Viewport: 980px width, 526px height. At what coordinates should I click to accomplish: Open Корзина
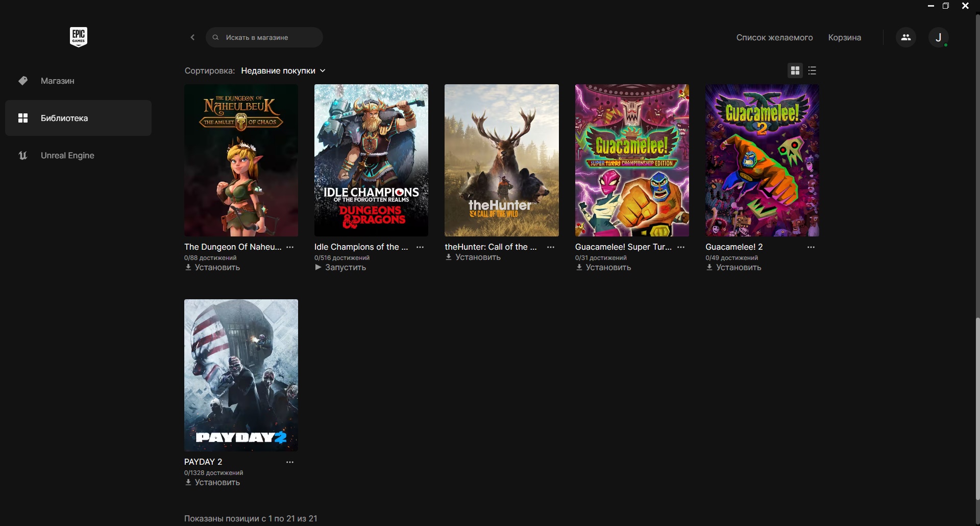coord(844,37)
